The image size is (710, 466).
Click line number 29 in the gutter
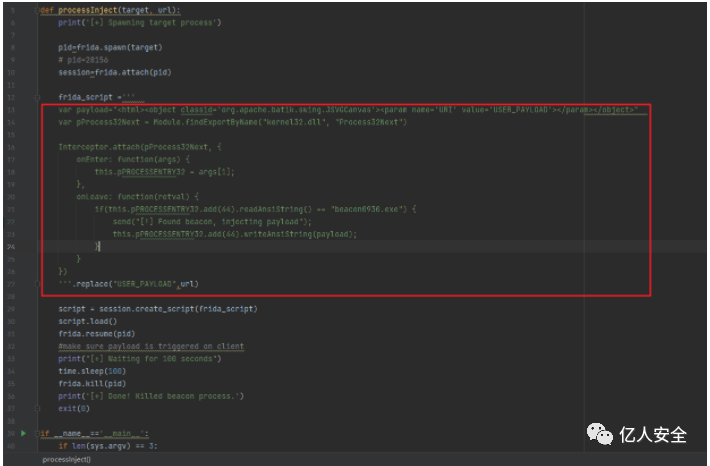[11, 309]
